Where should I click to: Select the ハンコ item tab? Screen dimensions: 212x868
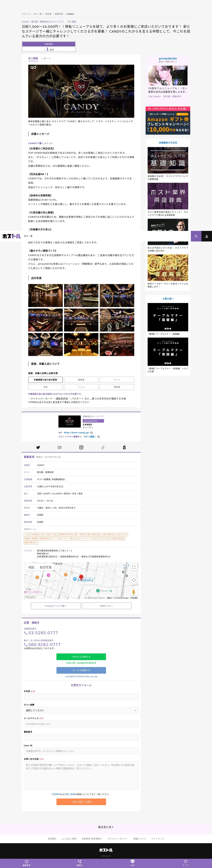point(81,387)
